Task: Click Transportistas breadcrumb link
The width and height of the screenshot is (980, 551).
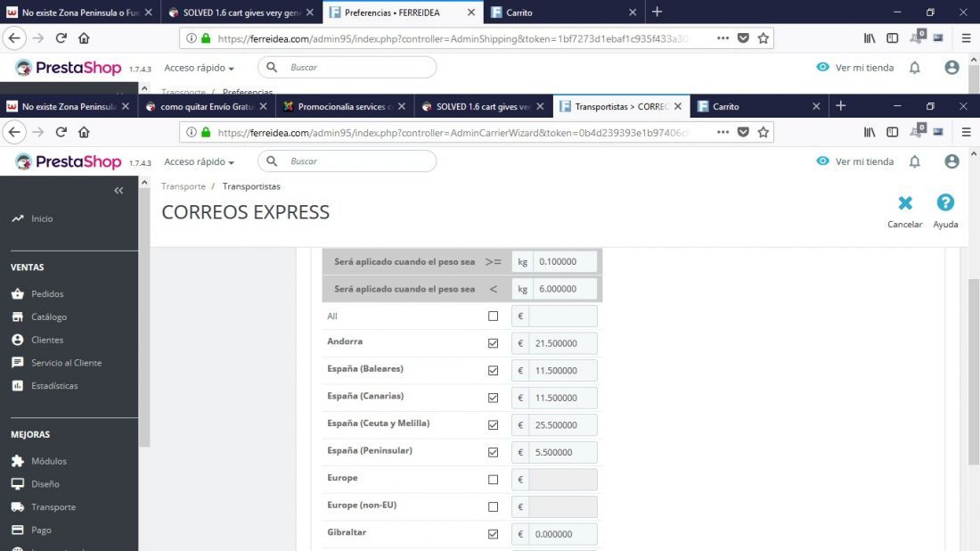Action: pyautogui.click(x=251, y=186)
